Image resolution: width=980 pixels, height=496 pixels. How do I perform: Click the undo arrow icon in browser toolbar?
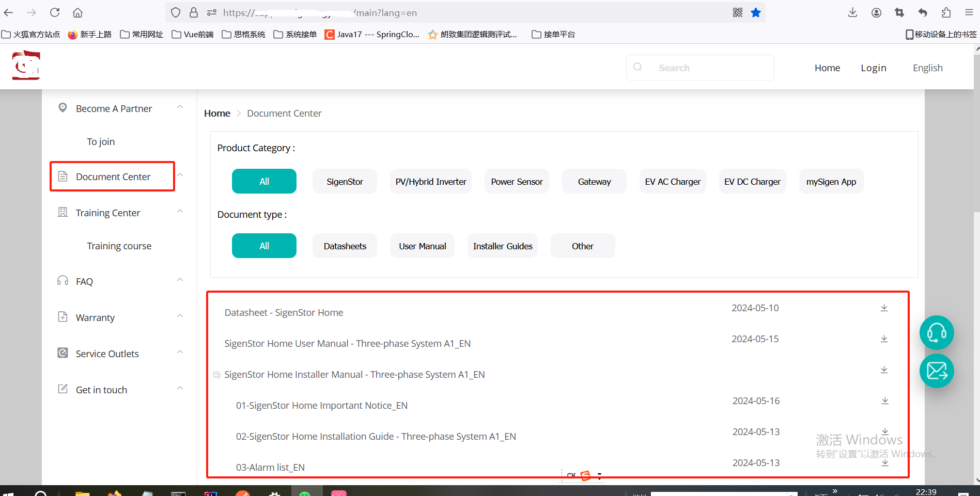[x=923, y=12]
